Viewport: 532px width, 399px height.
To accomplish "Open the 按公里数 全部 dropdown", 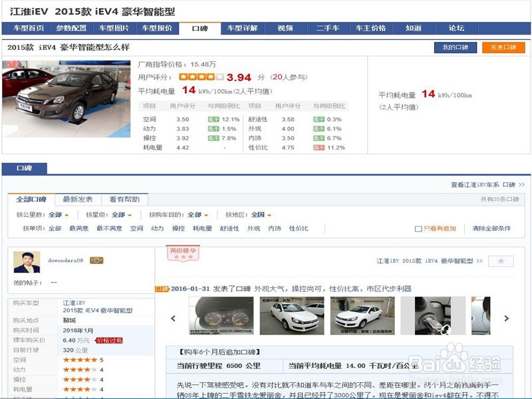I will 59,215.
